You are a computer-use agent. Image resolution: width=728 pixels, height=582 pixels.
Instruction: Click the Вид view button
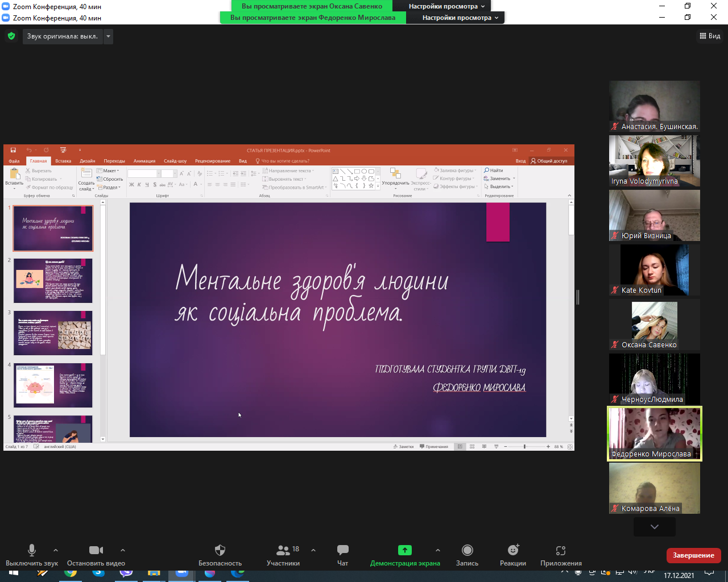pos(710,36)
